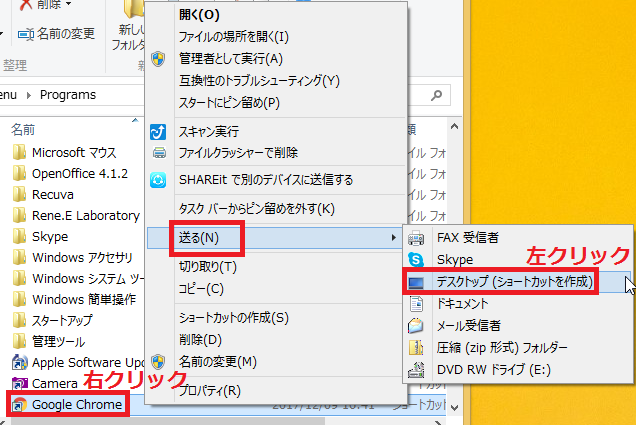Select 管理者として実行(A)
636x425 pixels.
pos(276,59)
